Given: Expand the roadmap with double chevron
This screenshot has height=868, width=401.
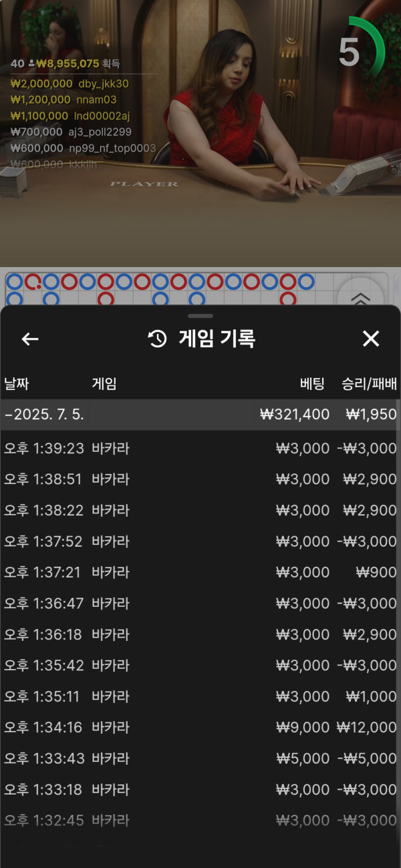Looking at the screenshot, I should [x=360, y=300].
